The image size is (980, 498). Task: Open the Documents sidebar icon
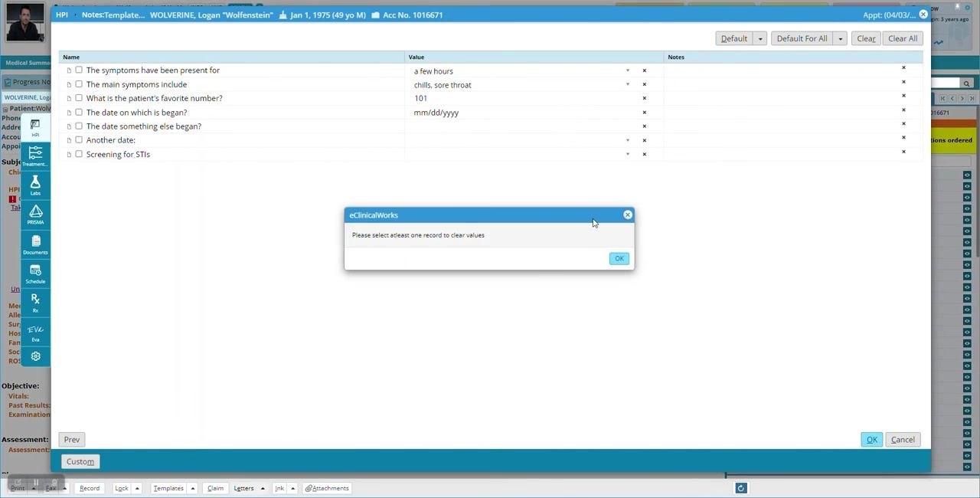(x=35, y=244)
